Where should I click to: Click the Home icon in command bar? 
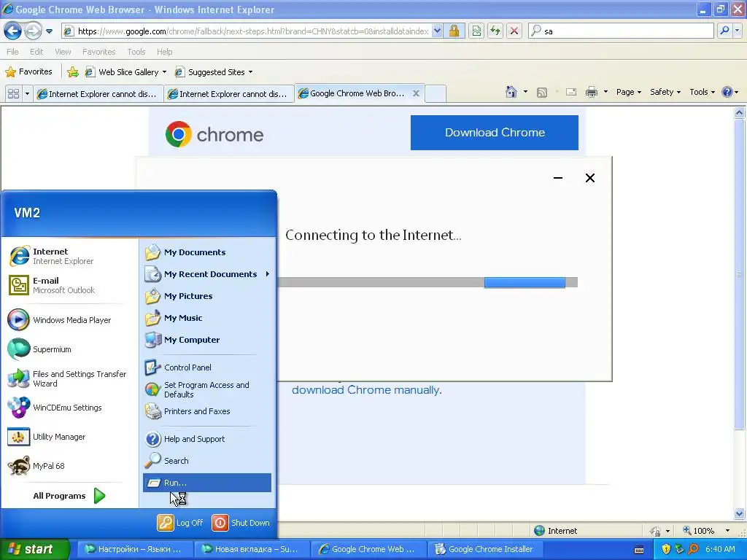tap(511, 92)
